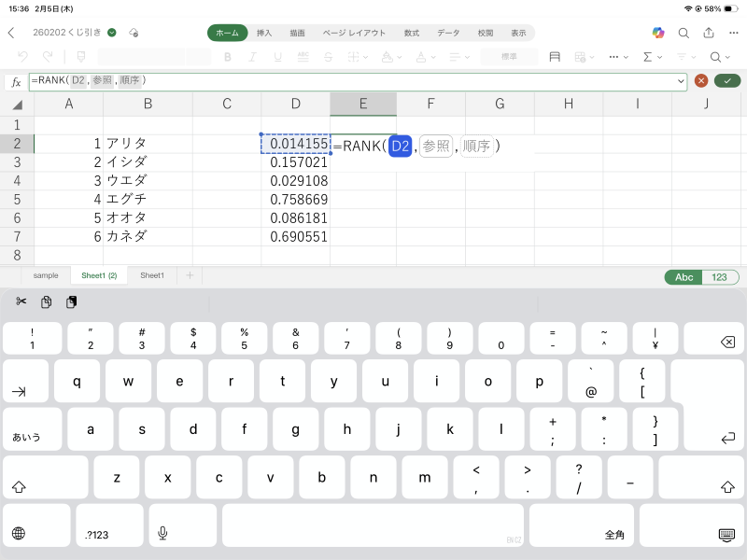Screen dimensions: 747x560
Task: Switch to the sample sheet tab
Action: tap(46, 275)
